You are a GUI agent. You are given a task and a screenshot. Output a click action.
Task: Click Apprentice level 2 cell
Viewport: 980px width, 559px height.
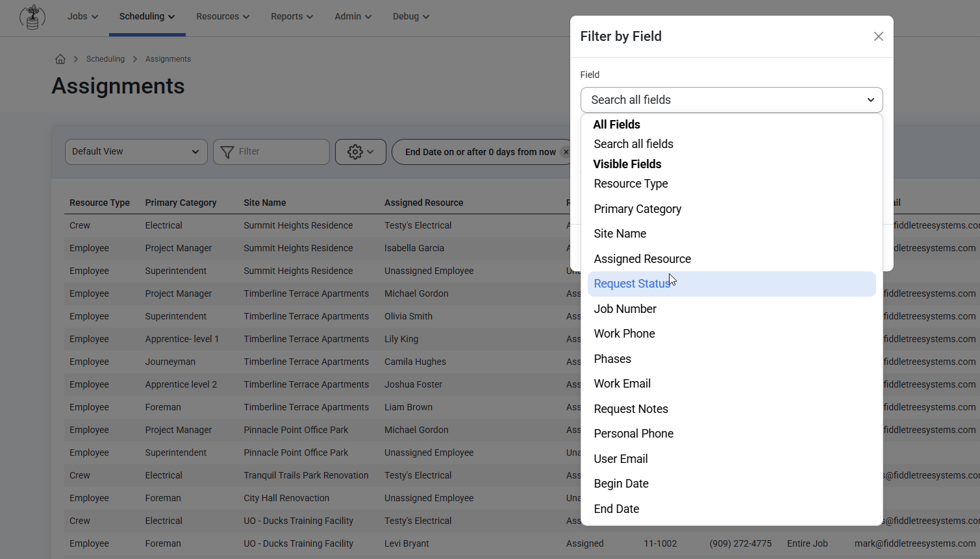click(x=181, y=384)
